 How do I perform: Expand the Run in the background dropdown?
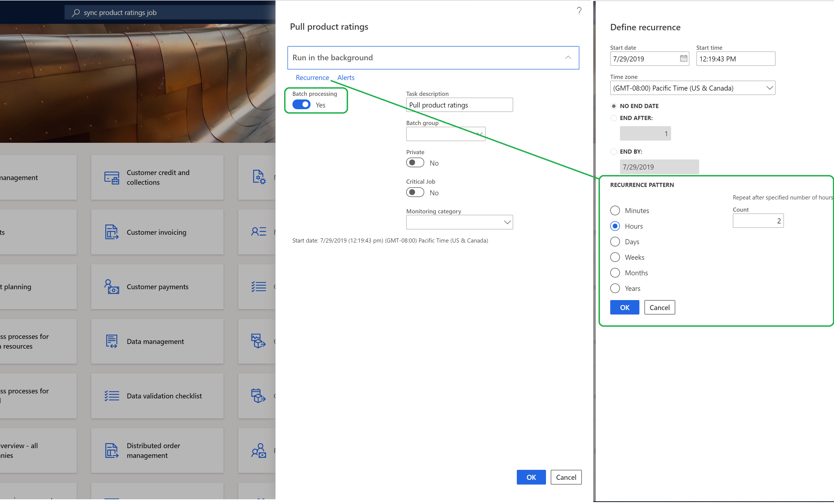pos(566,57)
